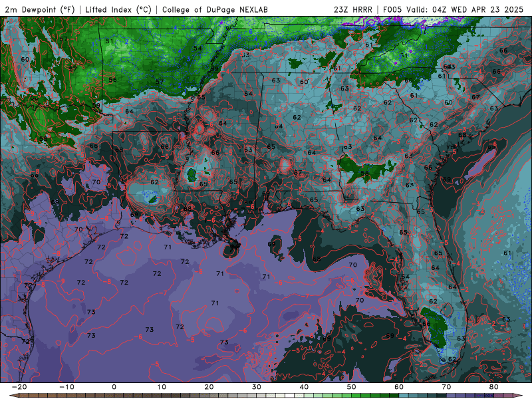Click the "23Z HRRR" model run label

pos(353,10)
